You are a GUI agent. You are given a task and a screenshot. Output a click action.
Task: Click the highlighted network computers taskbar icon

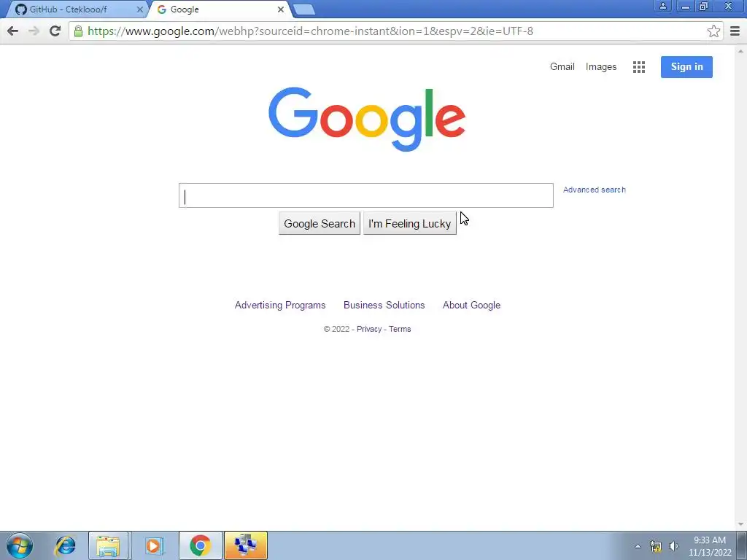tap(246, 545)
